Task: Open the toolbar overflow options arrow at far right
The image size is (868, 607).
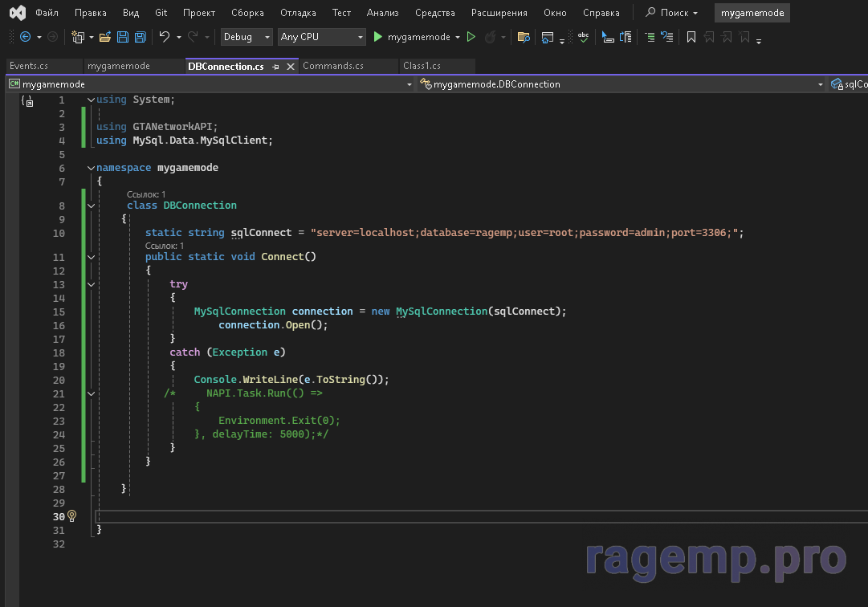Action: (x=759, y=40)
